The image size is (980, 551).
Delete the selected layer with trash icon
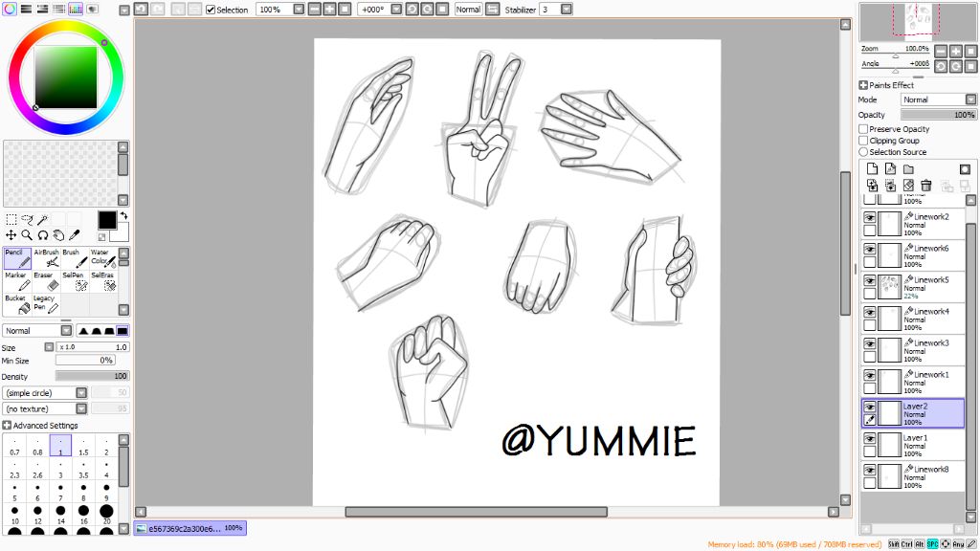tap(926, 186)
